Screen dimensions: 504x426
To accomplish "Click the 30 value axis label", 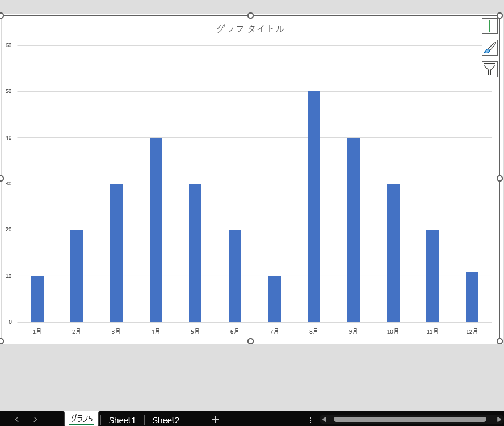I will pyautogui.click(x=9, y=184).
